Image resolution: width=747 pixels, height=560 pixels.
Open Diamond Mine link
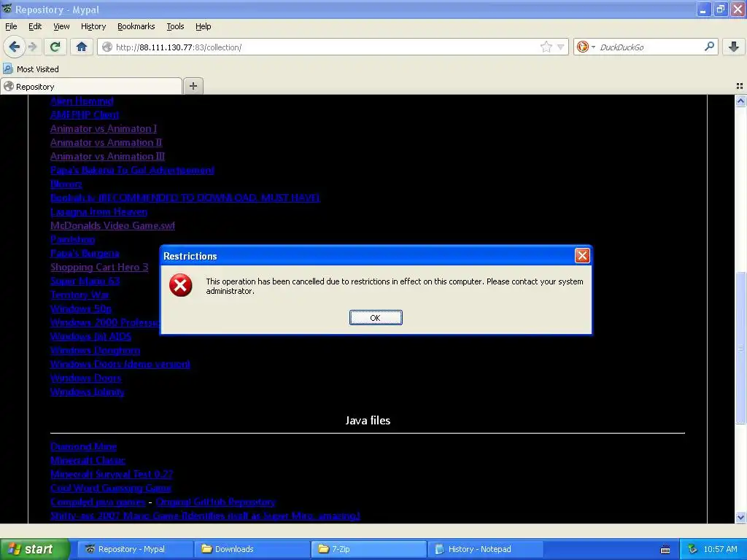pyautogui.click(x=83, y=446)
